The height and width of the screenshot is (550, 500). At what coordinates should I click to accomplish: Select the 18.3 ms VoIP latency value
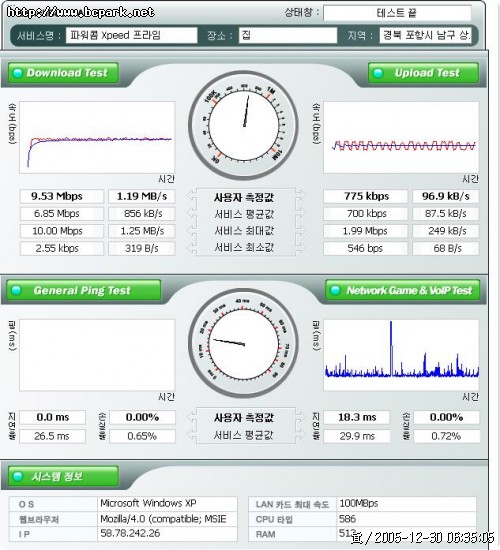click(x=356, y=417)
